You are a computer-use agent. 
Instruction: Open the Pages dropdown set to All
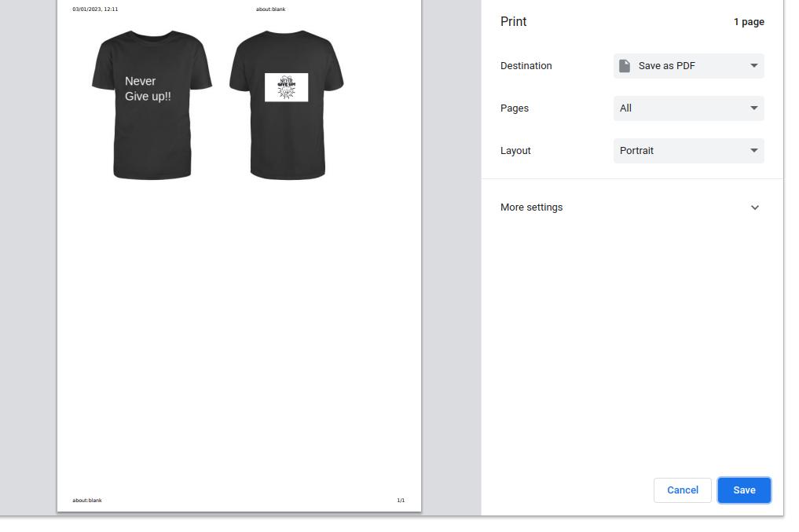688,108
